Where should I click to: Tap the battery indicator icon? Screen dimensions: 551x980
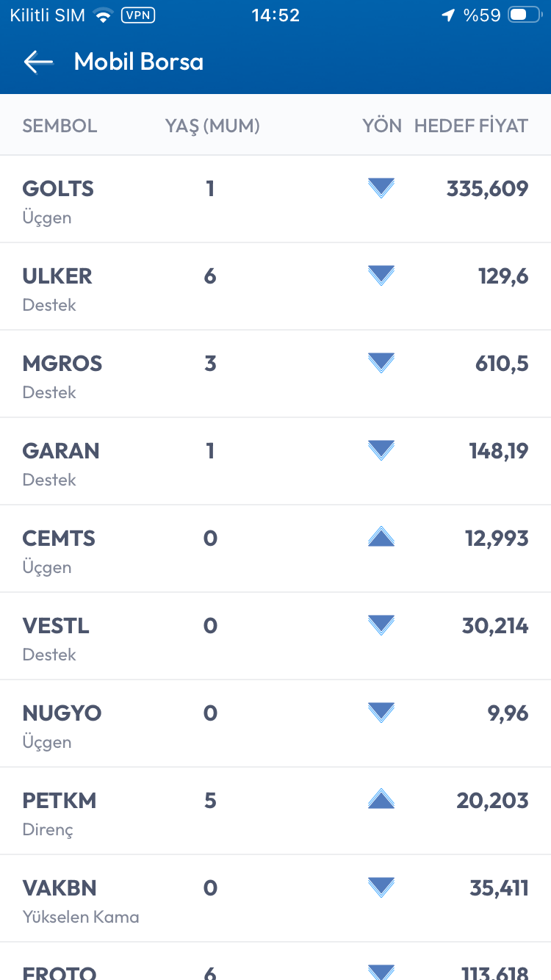[524, 15]
